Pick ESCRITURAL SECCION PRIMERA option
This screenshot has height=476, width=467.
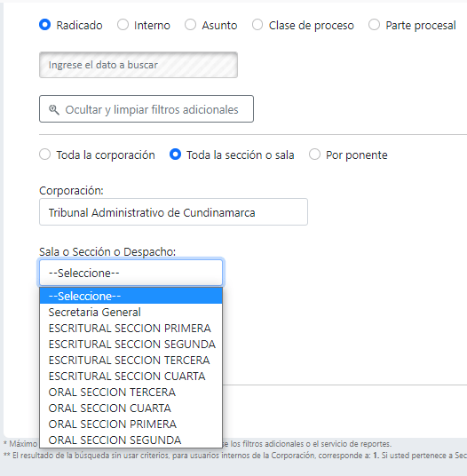[x=131, y=329]
